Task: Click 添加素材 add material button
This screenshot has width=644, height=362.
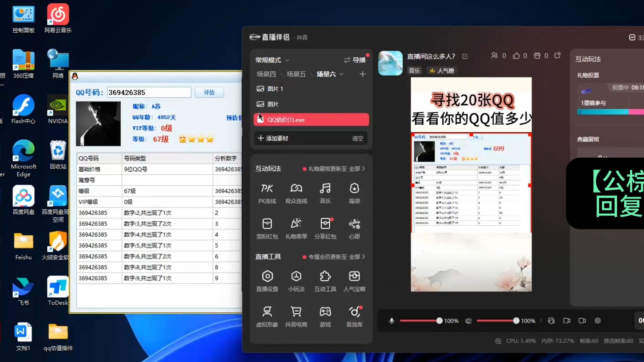Action: tap(273, 138)
